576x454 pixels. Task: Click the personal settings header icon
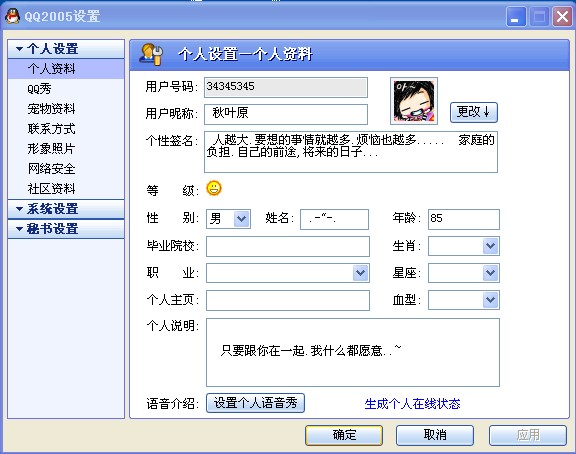click(151, 54)
